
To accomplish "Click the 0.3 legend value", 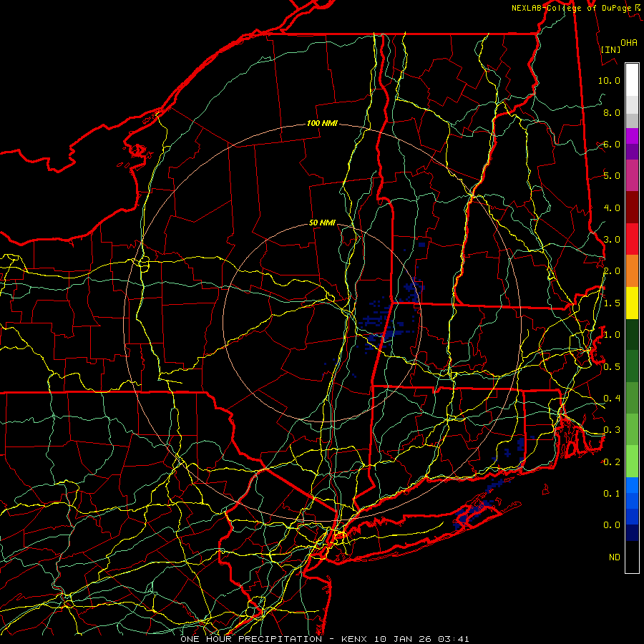I will point(612,430).
